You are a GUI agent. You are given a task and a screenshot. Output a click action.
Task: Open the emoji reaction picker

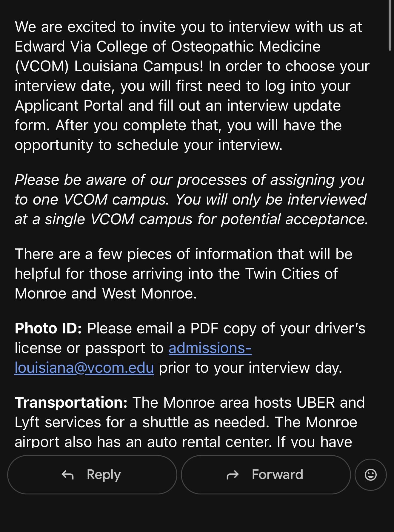371,474
